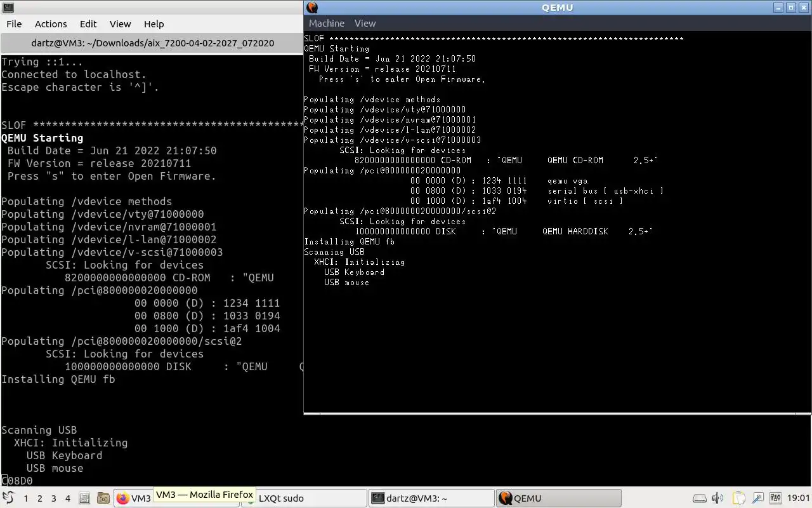Open the volume control tray icon

717,498
